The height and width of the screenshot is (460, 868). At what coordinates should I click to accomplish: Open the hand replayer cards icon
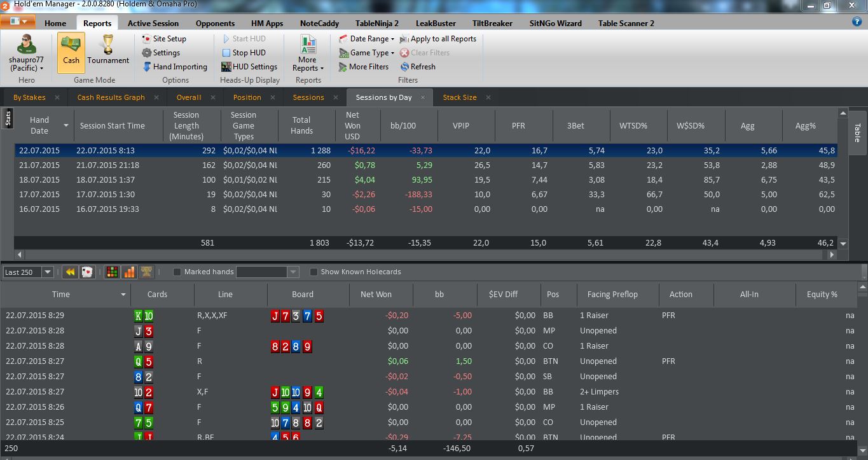(x=87, y=272)
